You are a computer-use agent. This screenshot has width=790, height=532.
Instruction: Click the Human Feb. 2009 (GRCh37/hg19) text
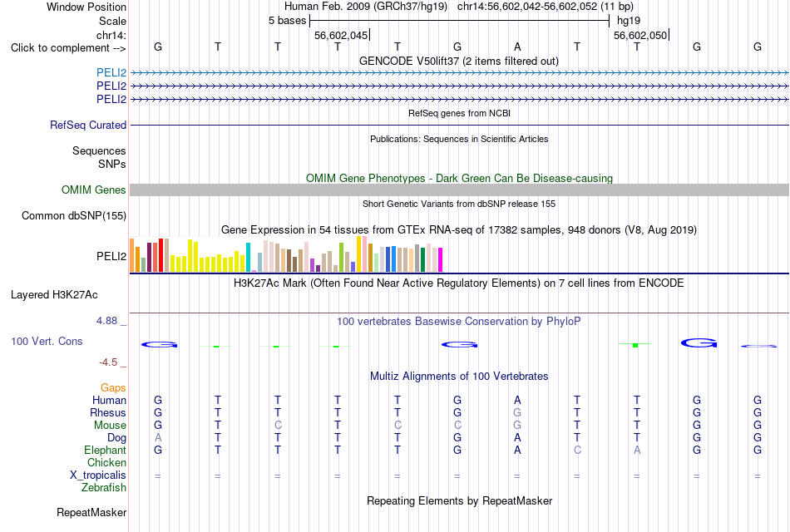pyautogui.click(x=366, y=7)
